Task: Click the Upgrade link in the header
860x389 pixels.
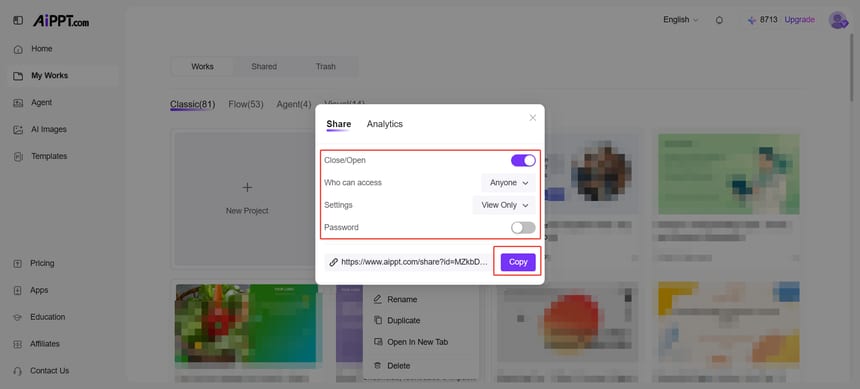Action: pyautogui.click(x=799, y=20)
